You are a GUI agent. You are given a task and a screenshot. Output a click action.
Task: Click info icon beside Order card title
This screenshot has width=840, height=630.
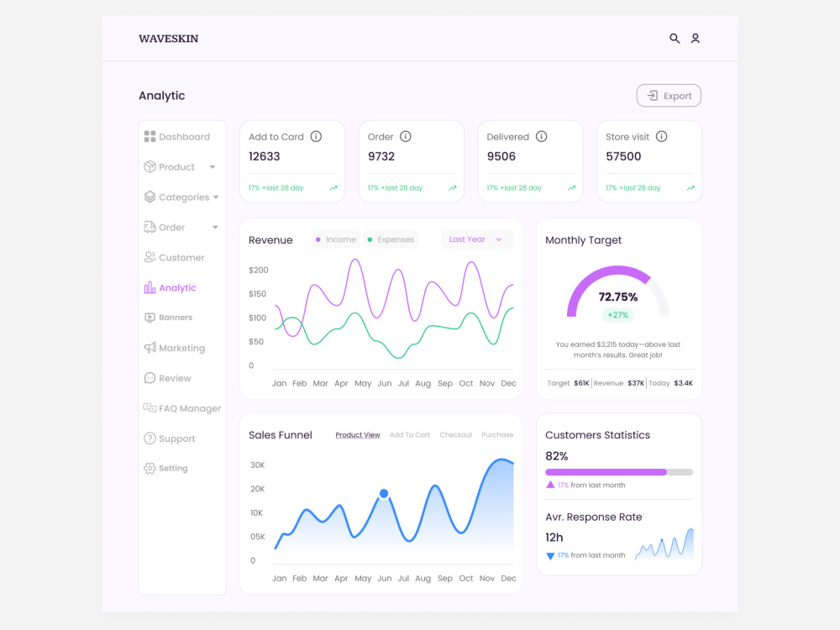click(406, 137)
